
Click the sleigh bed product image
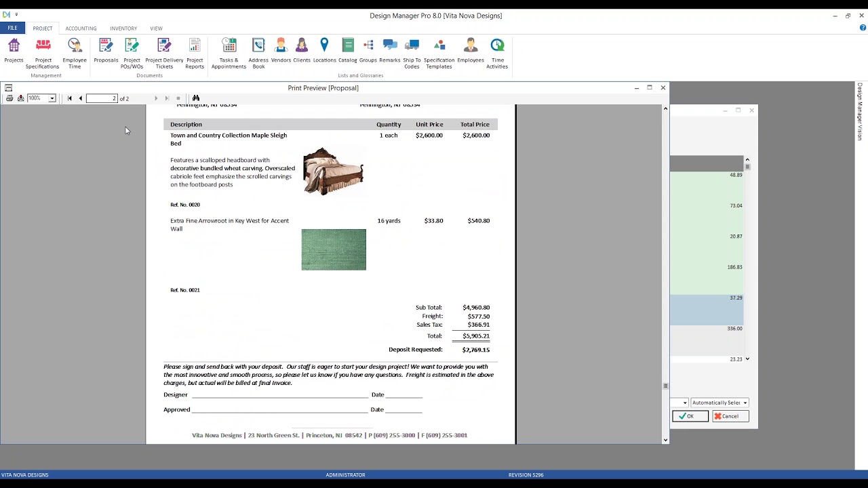coord(333,171)
